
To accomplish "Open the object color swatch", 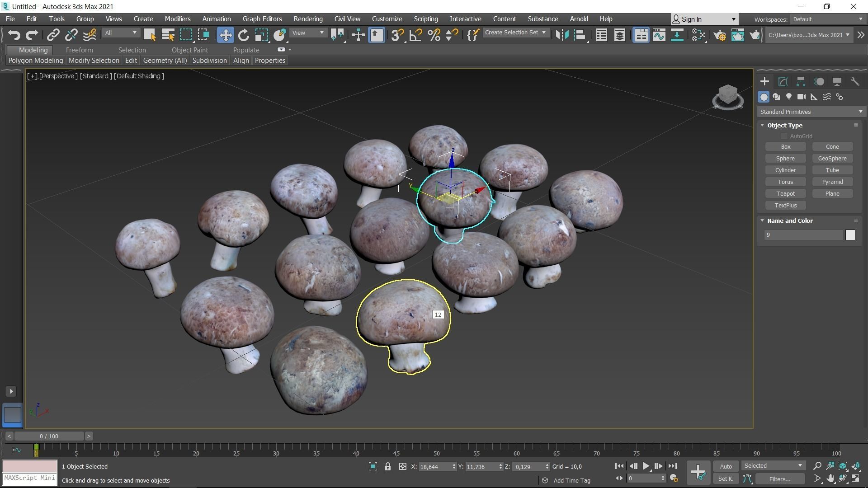I will (850, 235).
